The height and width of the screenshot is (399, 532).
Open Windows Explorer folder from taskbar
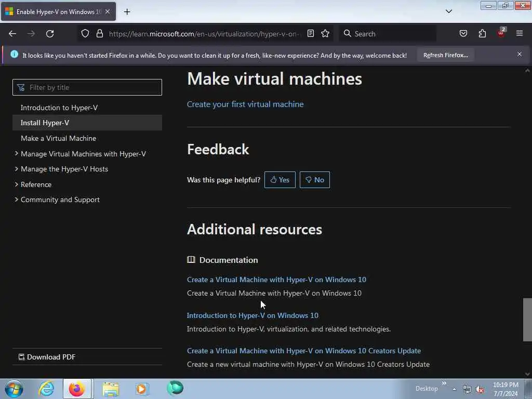pyautogui.click(x=111, y=389)
